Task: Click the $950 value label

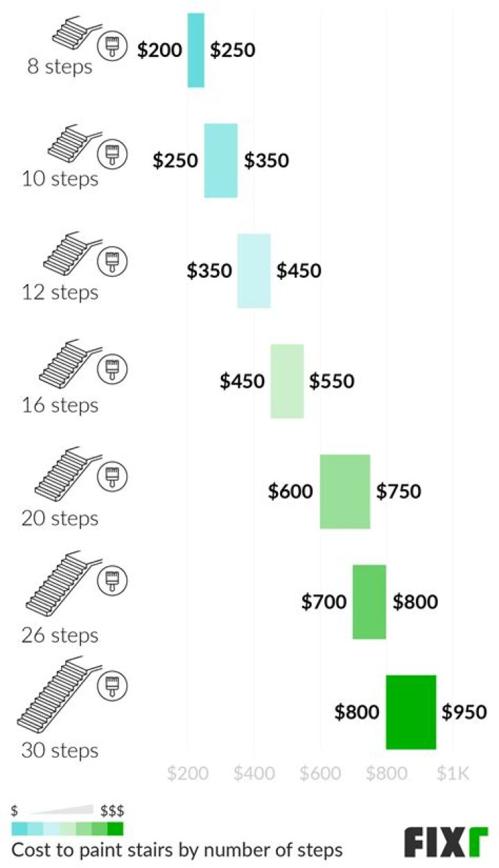Action: pyautogui.click(x=464, y=711)
